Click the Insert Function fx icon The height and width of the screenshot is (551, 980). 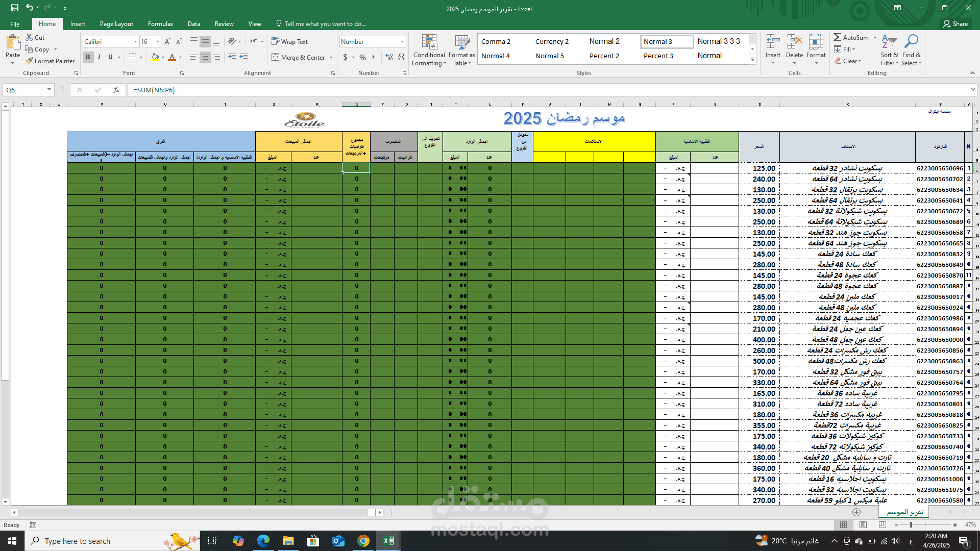(116, 90)
